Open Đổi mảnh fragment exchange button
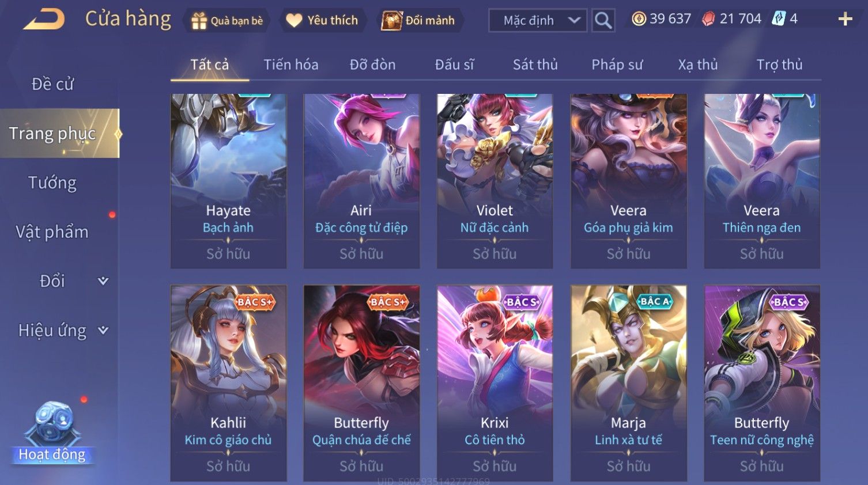Screen dimensions: 868x485 [420, 20]
